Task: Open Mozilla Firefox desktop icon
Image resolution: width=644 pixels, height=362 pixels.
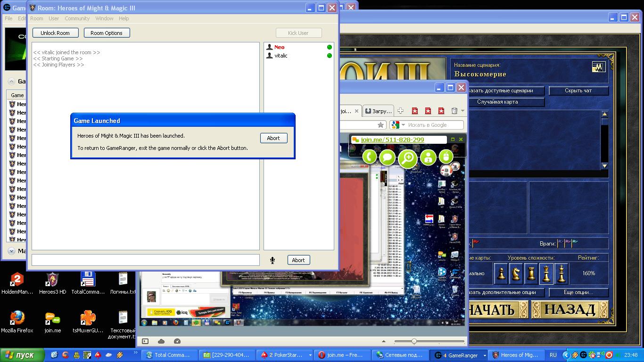Action: (17, 318)
